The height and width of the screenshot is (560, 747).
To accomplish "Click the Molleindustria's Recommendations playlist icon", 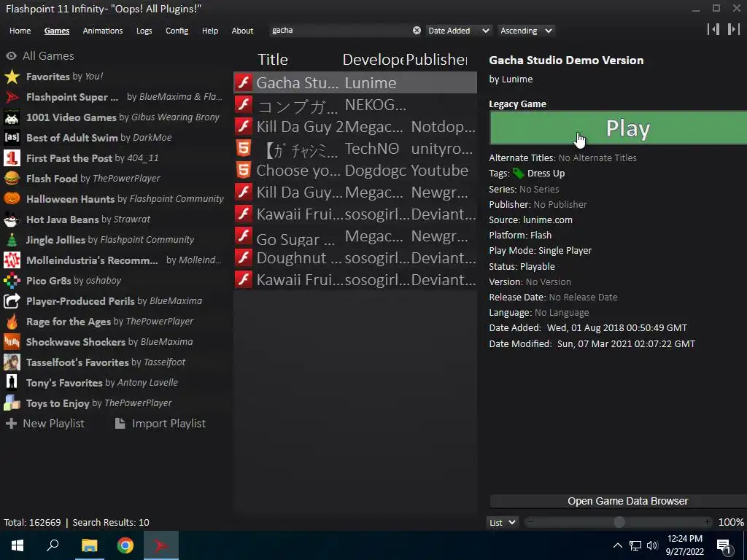I will tap(12, 260).
